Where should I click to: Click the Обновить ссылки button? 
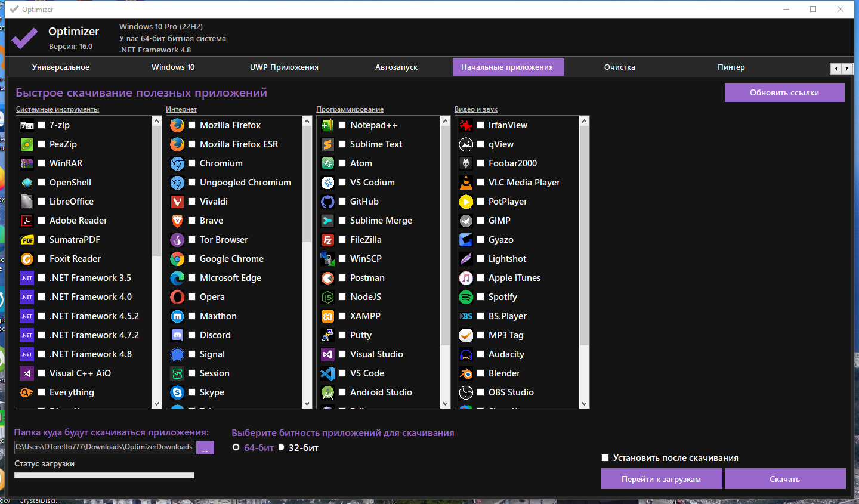tap(784, 92)
